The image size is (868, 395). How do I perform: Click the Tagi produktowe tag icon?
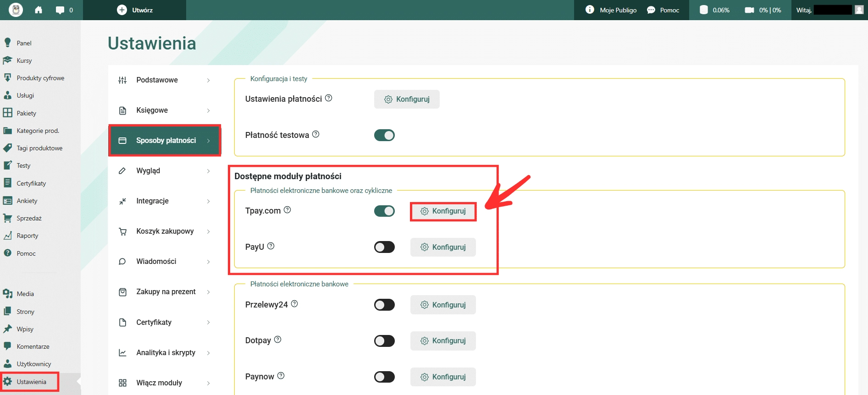pos(7,148)
